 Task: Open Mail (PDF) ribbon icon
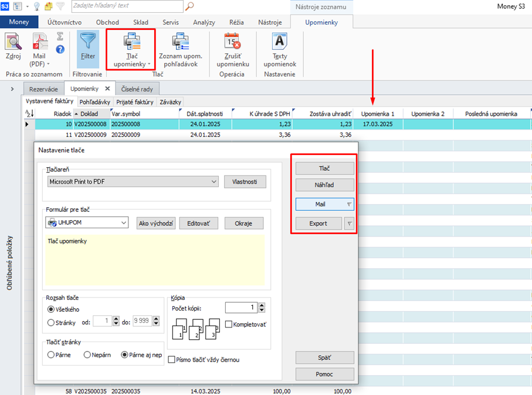[40, 42]
